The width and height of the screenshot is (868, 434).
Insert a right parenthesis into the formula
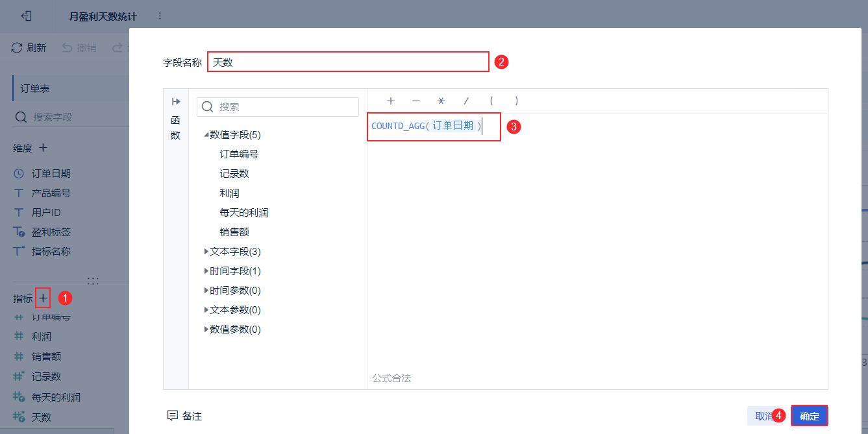click(516, 101)
